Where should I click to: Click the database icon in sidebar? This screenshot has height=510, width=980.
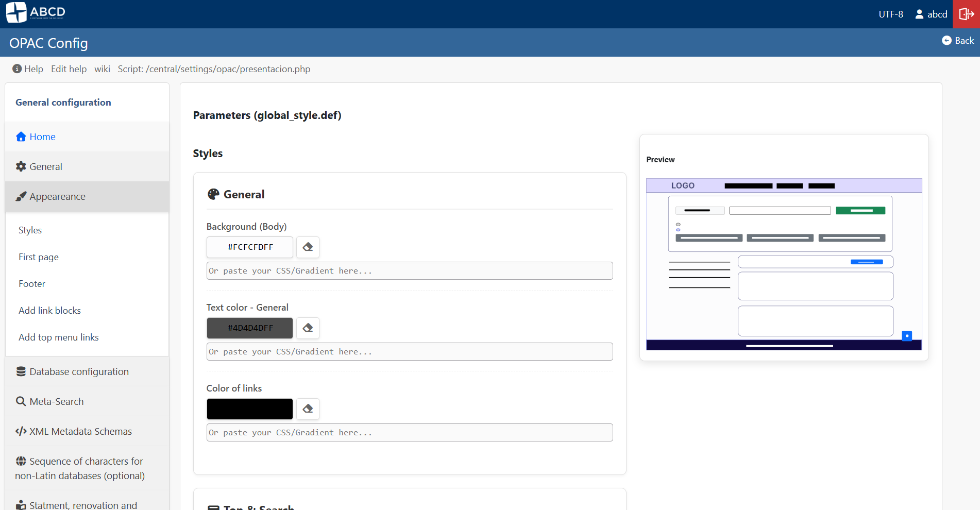pyautogui.click(x=21, y=371)
